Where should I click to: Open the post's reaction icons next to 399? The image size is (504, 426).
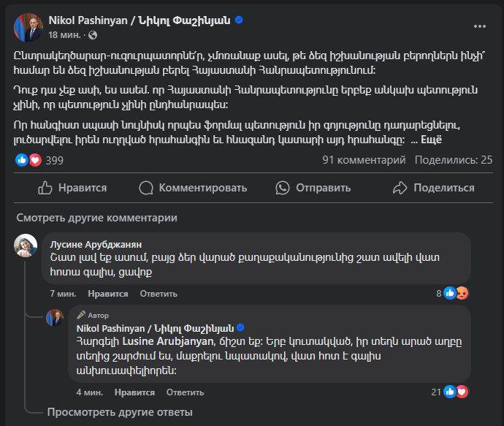pos(28,160)
